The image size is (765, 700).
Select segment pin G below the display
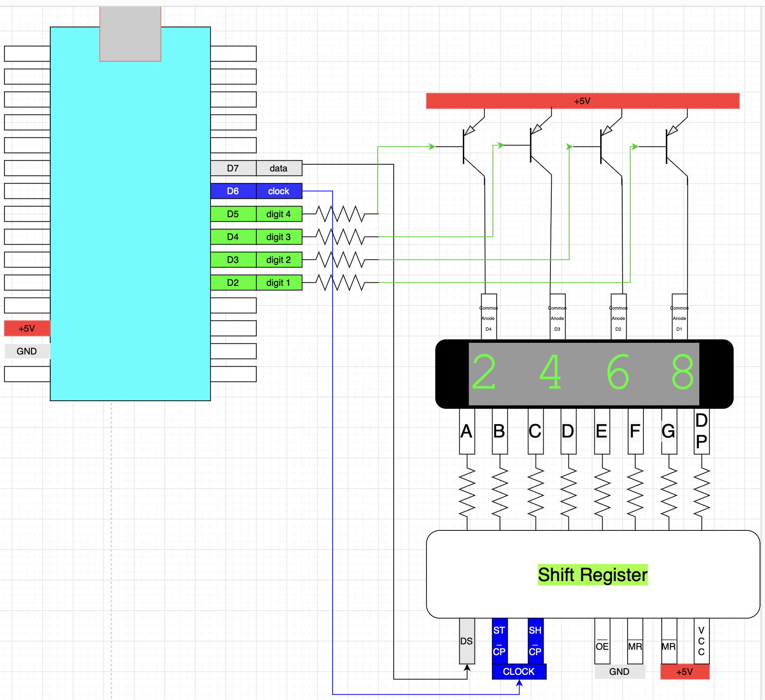pyautogui.click(x=669, y=431)
